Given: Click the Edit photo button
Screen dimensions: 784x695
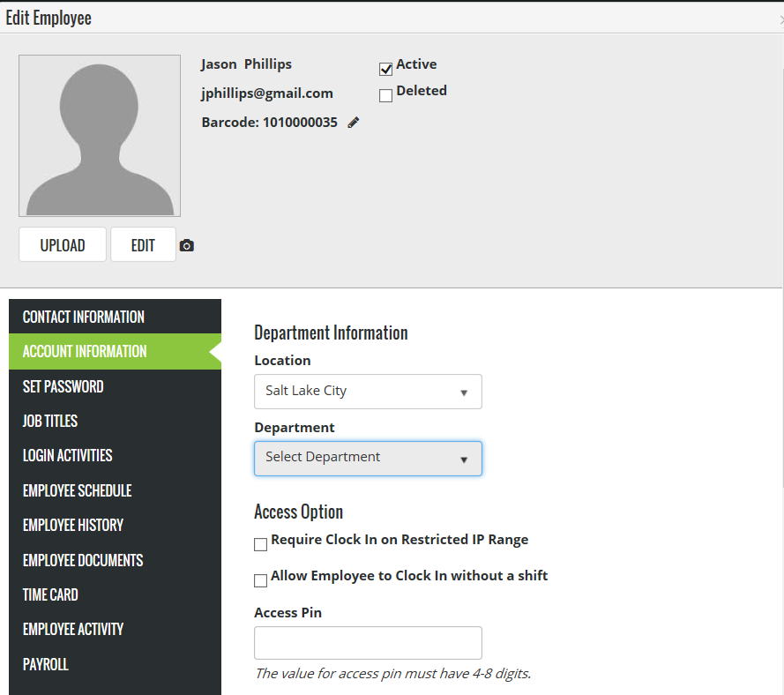Looking at the screenshot, I should (143, 245).
